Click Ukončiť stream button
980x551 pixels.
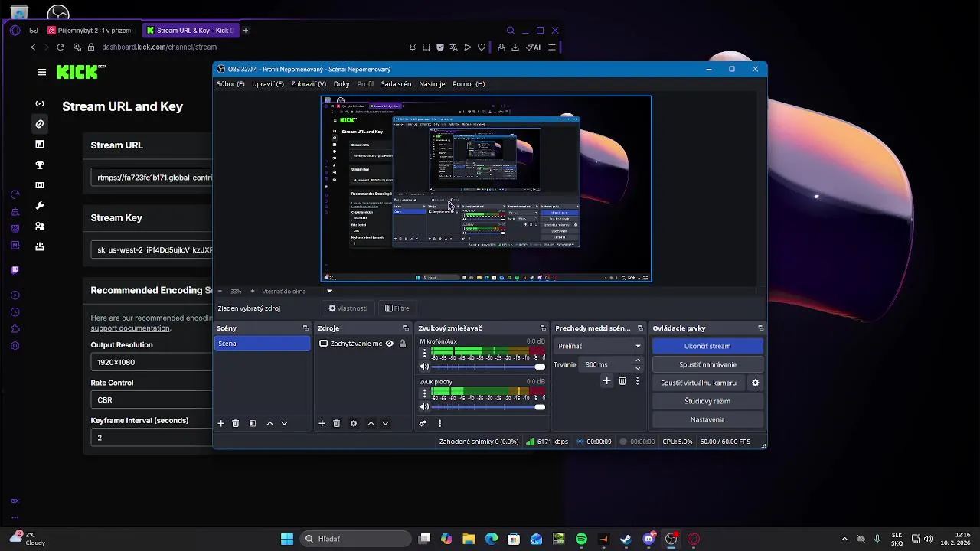tap(707, 346)
